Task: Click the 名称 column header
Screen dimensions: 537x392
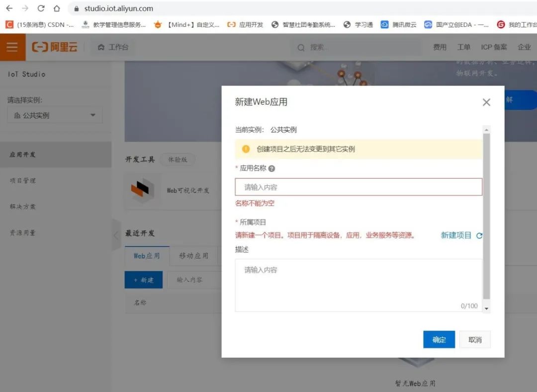Action: (x=140, y=303)
